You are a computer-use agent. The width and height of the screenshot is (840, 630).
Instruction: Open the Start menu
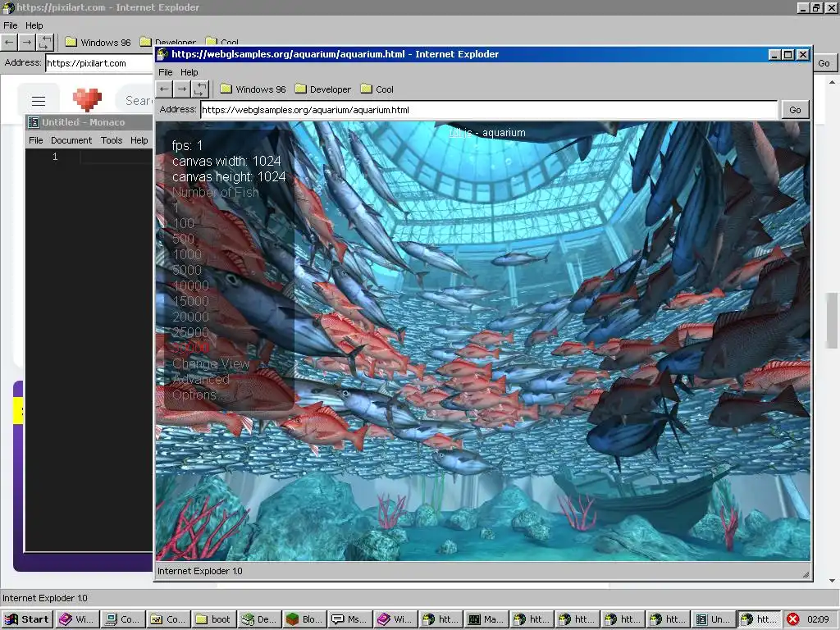pyautogui.click(x=27, y=619)
